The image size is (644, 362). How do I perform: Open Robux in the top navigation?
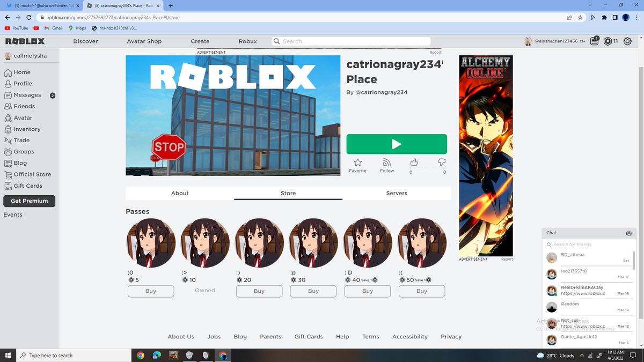(248, 41)
